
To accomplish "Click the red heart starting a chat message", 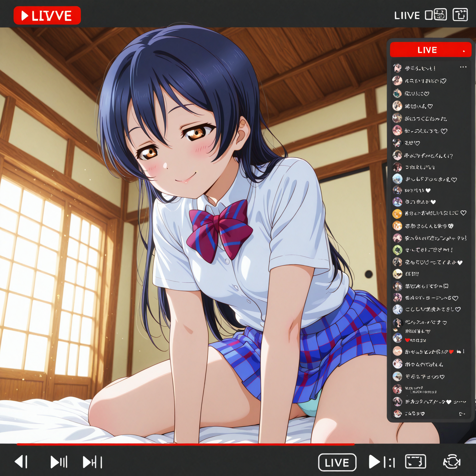I will (x=408, y=340).
